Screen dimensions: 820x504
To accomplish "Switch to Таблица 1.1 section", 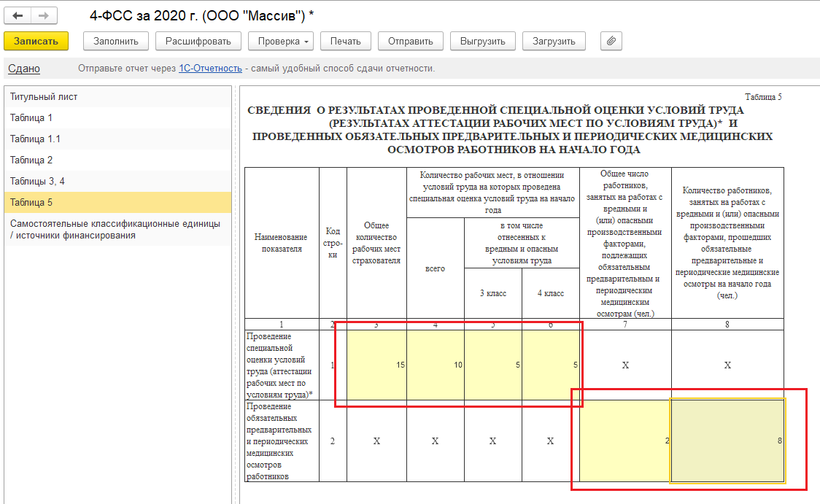I will click(x=117, y=139).
